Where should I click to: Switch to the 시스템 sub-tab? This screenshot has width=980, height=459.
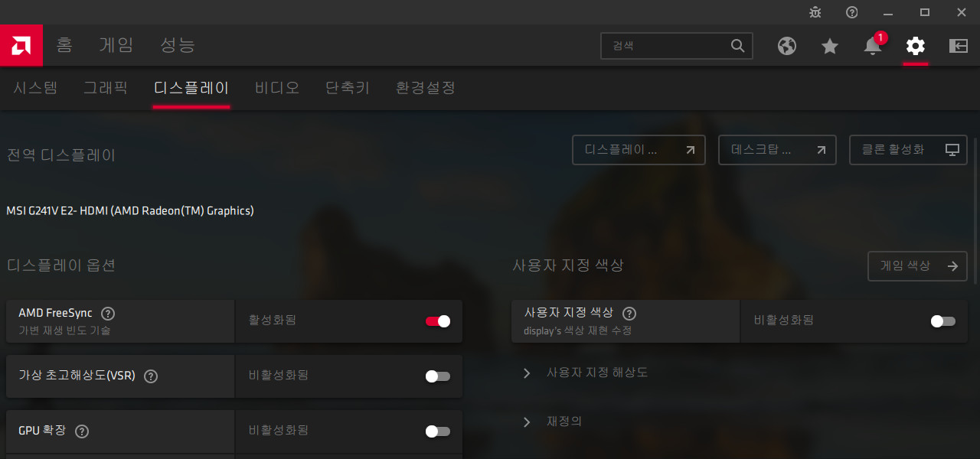click(35, 87)
